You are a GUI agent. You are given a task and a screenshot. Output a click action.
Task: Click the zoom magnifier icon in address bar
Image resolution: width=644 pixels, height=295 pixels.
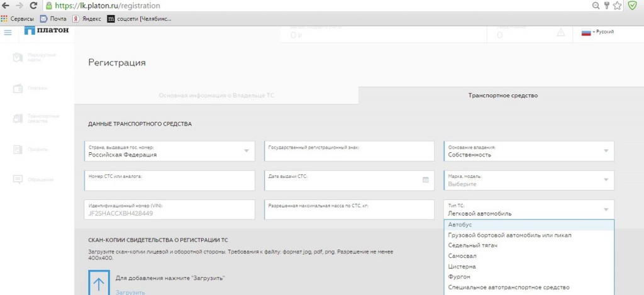tap(595, 6)
